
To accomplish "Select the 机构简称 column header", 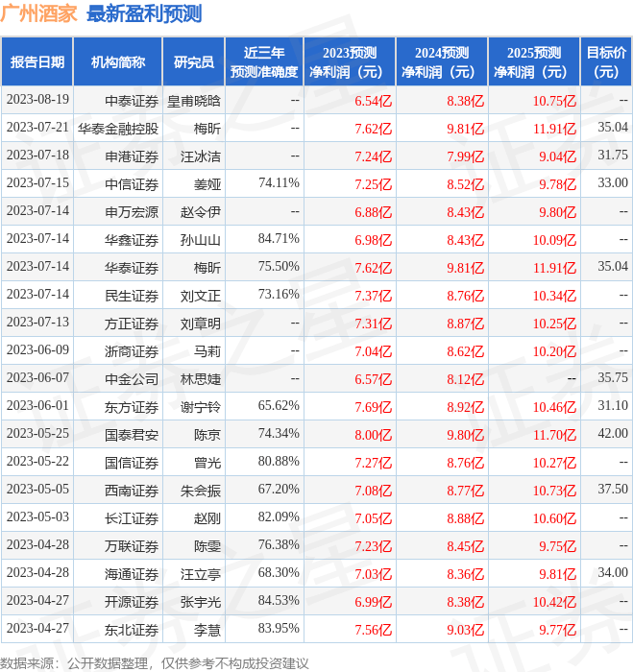I will click(117, 62).
